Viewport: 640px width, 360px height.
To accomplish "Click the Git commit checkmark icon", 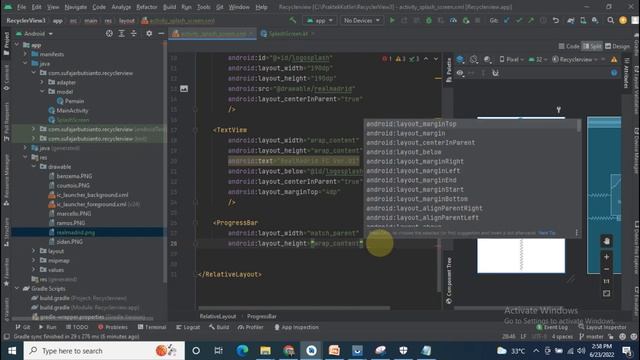I will point(519,20).
